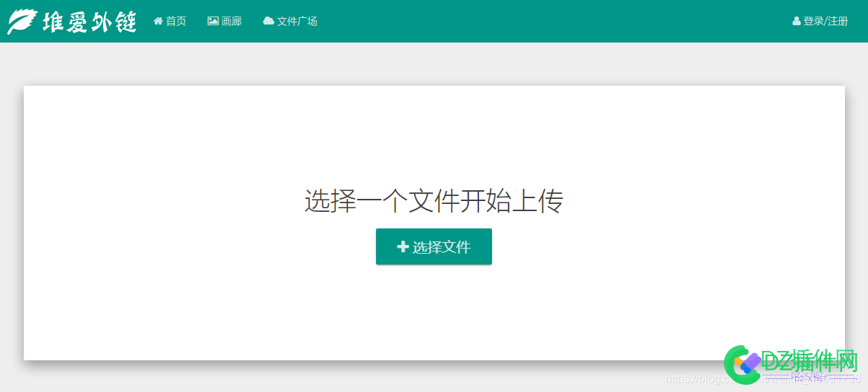Click 登录/注册 to sign in

[x=820, y=22]
